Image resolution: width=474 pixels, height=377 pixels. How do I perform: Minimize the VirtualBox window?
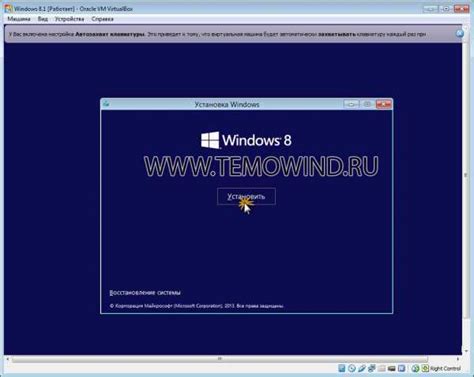pyautogui.click(x=430, y=9)
